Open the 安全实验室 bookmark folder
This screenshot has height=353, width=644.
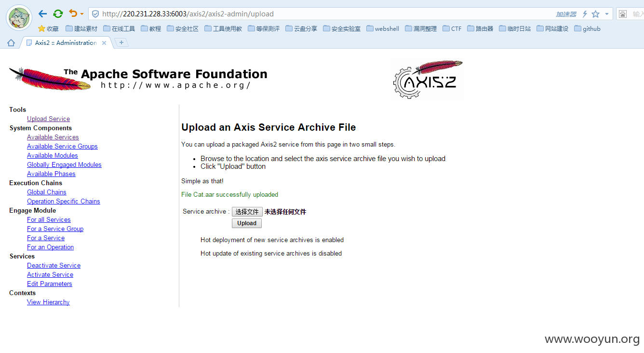342,28
